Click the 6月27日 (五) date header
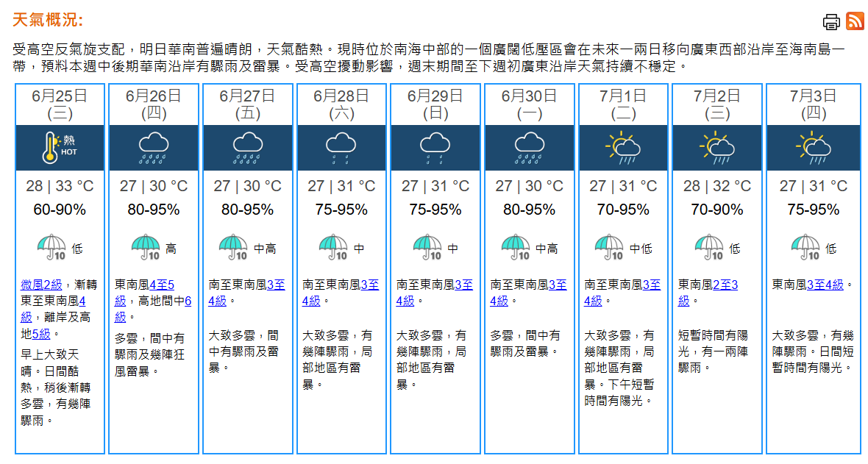This screenshot has height=464, width=868. click(247, 104)
